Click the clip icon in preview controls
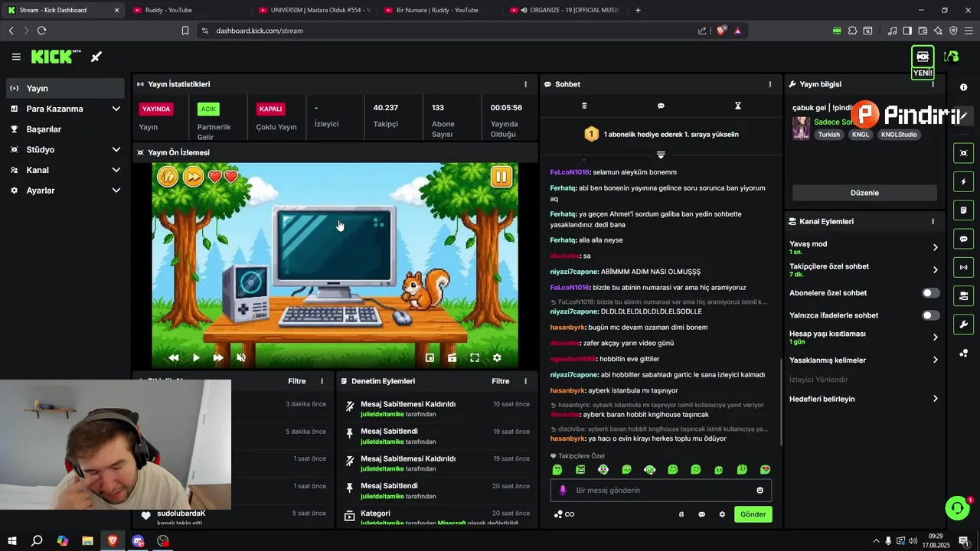This screenshot has height=551, width=980. pyautogui.click(x=452, y=357)
